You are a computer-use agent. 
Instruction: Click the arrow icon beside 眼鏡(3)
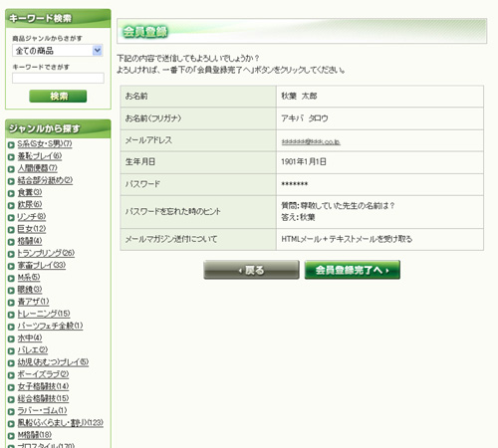[x=11, y=291]
